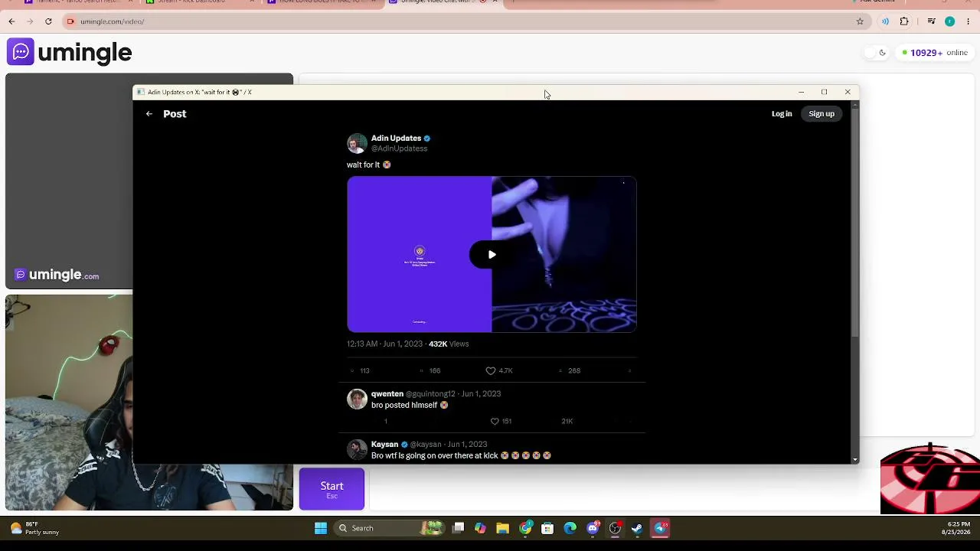Like the Adin Updates post (4.7K heart)
Viewport: 980px width, 551px height.
click(491, 371)
